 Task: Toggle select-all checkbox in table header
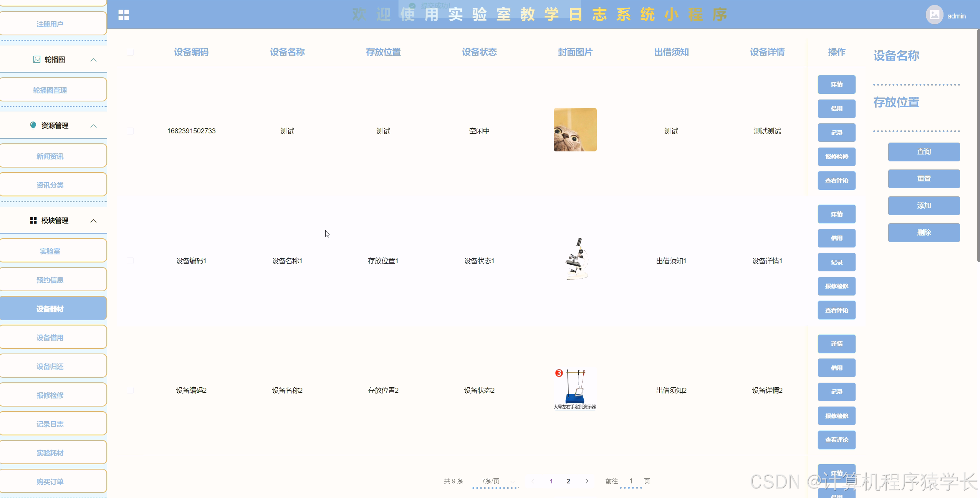[130, 52]
